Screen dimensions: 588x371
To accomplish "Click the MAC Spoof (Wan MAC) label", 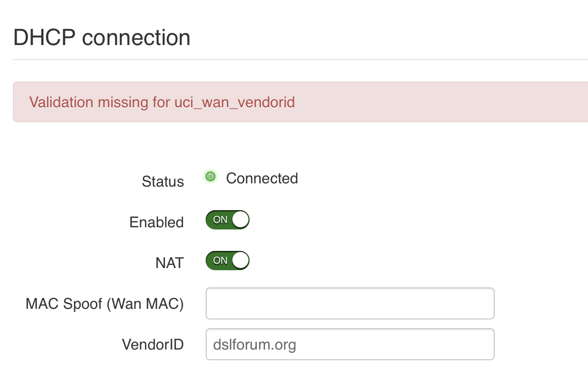I will tap(105, 303).
